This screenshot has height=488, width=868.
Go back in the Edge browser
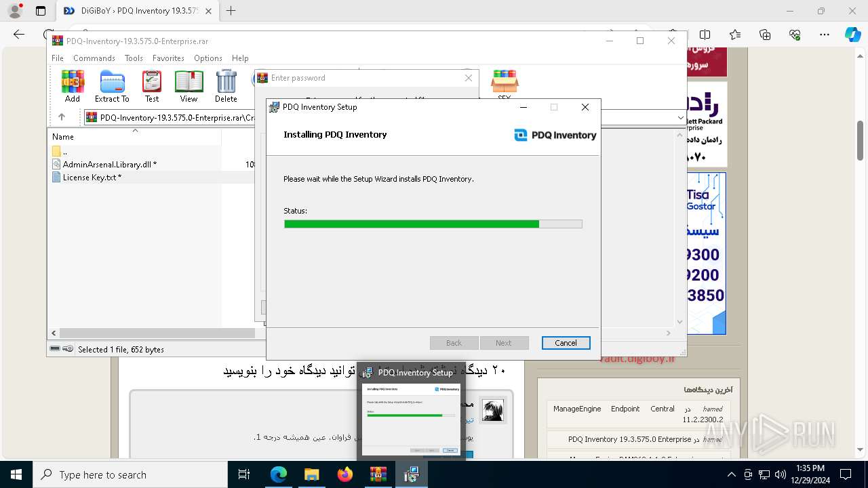click(19, 35)
